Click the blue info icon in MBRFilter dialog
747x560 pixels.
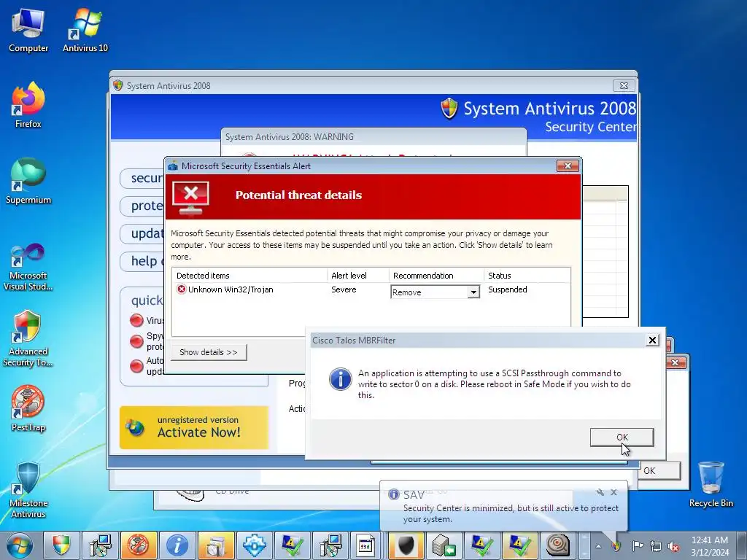pos(340,379)
